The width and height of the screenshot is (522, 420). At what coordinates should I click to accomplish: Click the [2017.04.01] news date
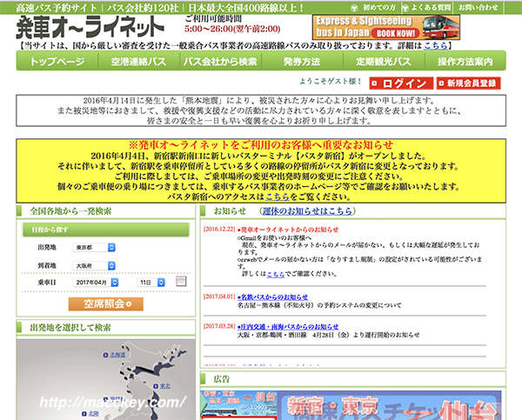click(219, 297)
